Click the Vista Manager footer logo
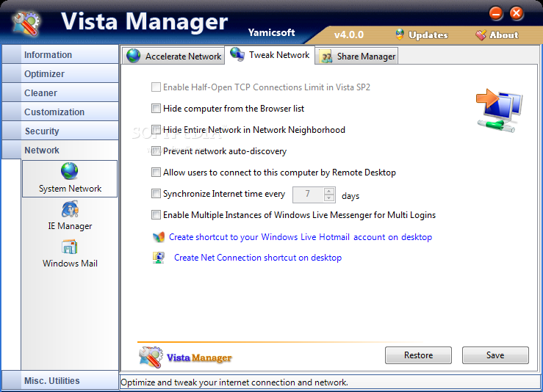 coord(185,357)
